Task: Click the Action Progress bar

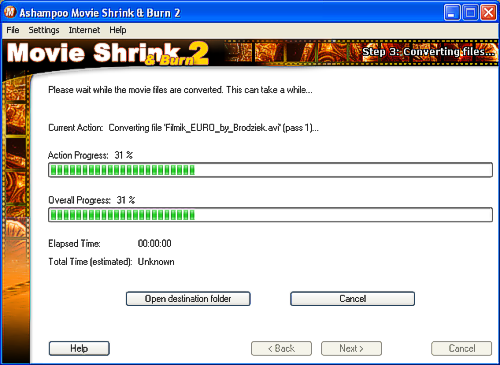Action: (x=270, y=170)
